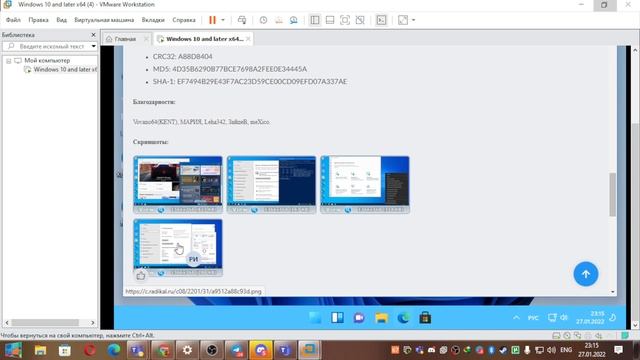The height and width of the screenshot is (360, 640).
Task: Open Widgets in the guest taskbar
Action: point(337,318)
